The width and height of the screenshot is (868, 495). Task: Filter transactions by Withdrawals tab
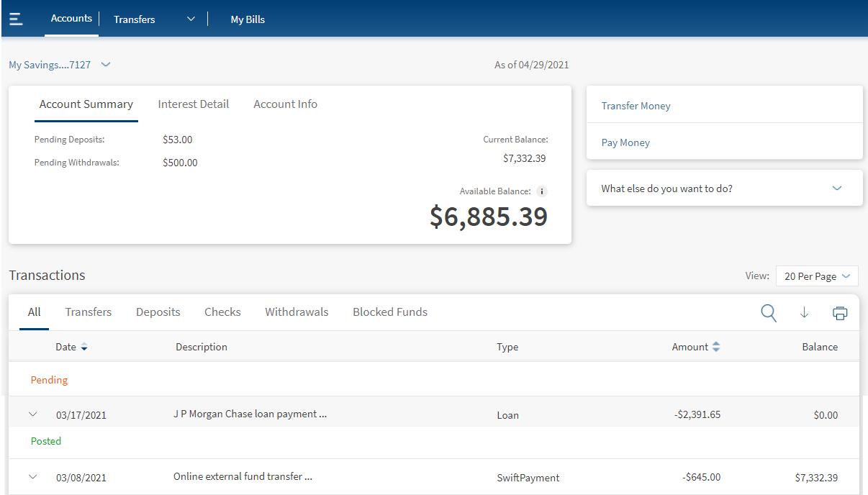297,312
